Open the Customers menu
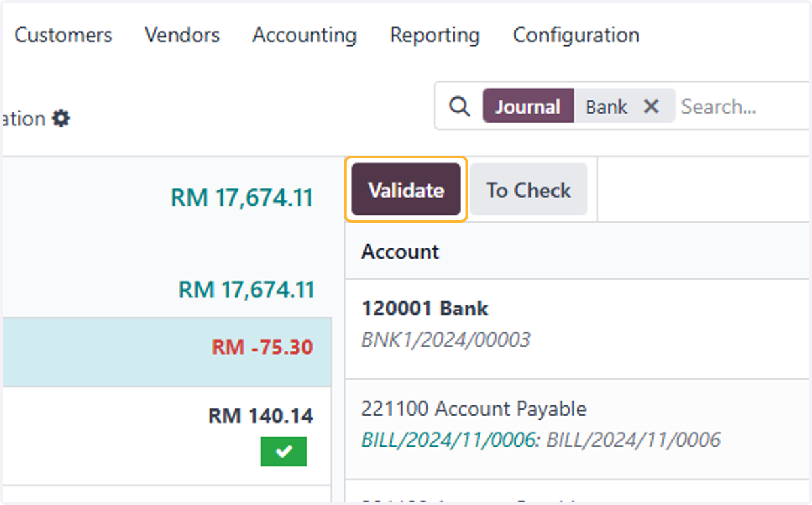The height and width of the screenshot is (505, 812). coord(63,35)
